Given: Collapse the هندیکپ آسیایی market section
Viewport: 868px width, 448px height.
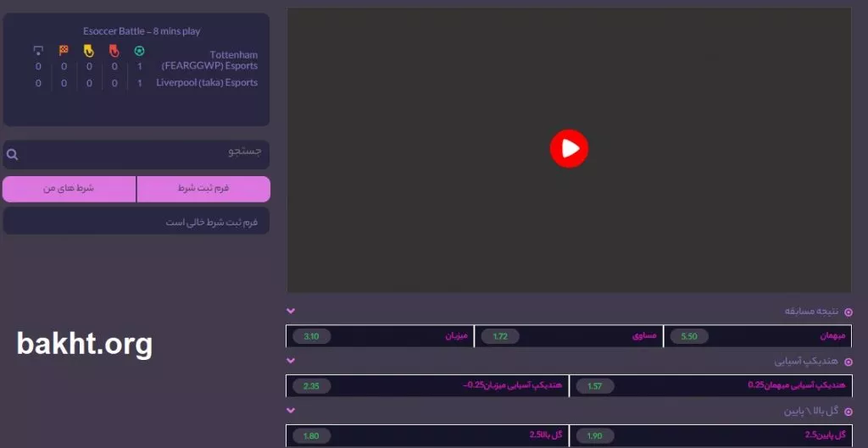Looking at the screenshot, I should point(291,361).
